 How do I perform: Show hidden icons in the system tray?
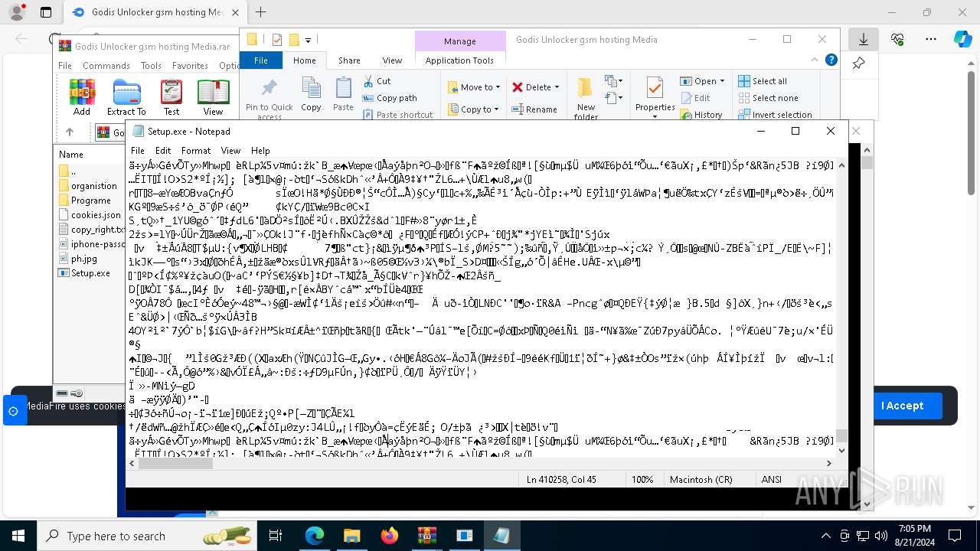[825, 536]
